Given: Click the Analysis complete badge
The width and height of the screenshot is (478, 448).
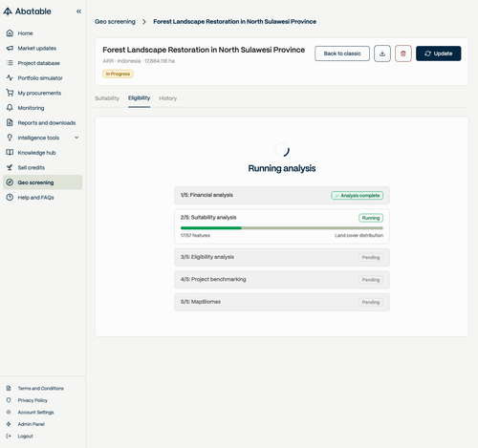Looking at the screenshot, I should pos(357,196).
